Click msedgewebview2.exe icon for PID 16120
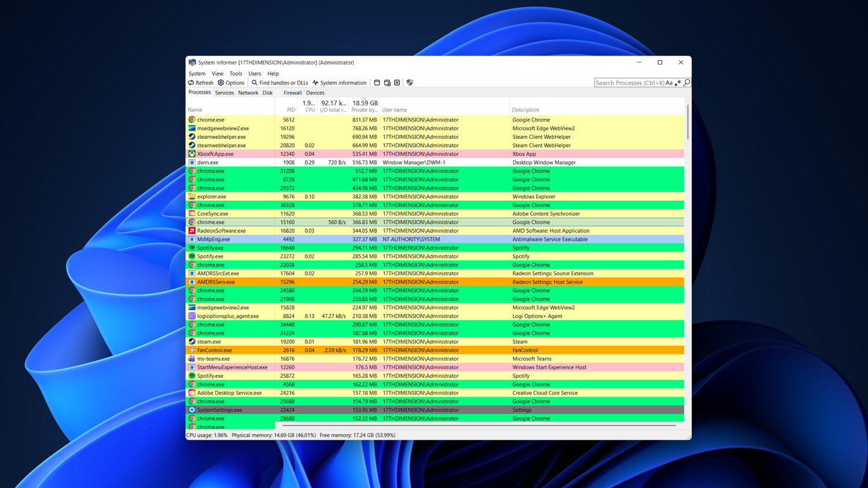Image resolution: width=868 pixels, height=488 pixels. tap(192, 128)
